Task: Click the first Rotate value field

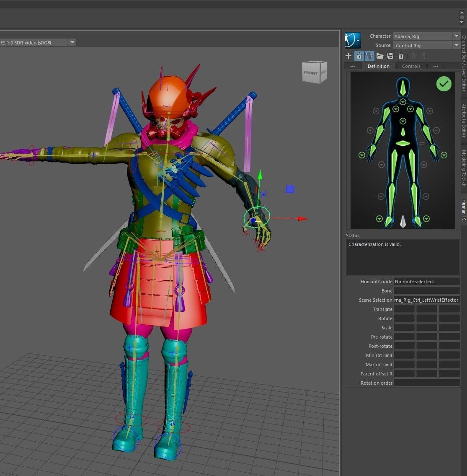Action: (x=404, y=318)
